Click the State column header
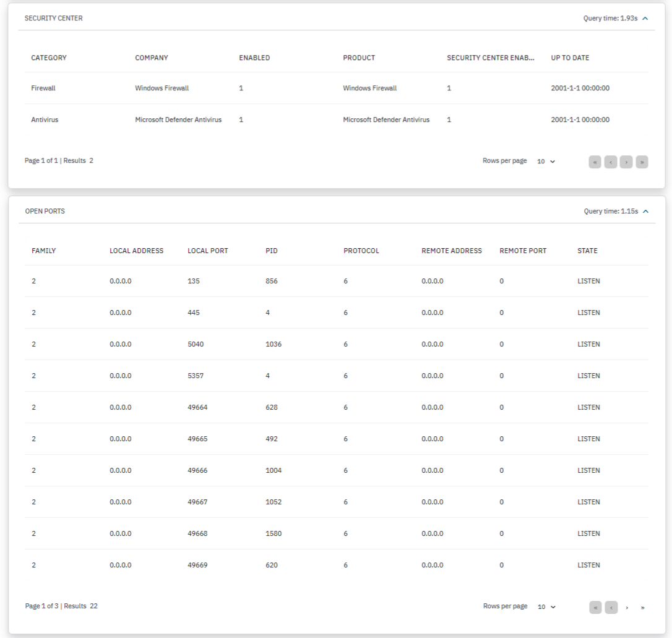672x638 pixels. point(587,251)
